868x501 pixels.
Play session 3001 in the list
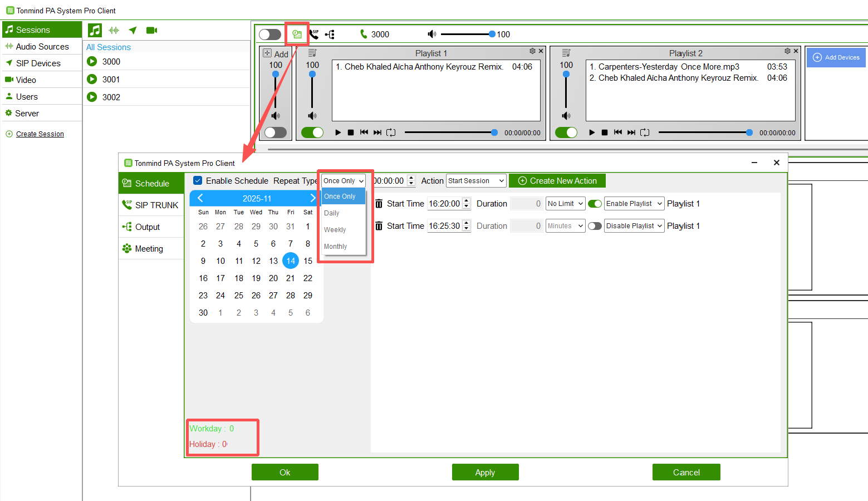(92, 80)
